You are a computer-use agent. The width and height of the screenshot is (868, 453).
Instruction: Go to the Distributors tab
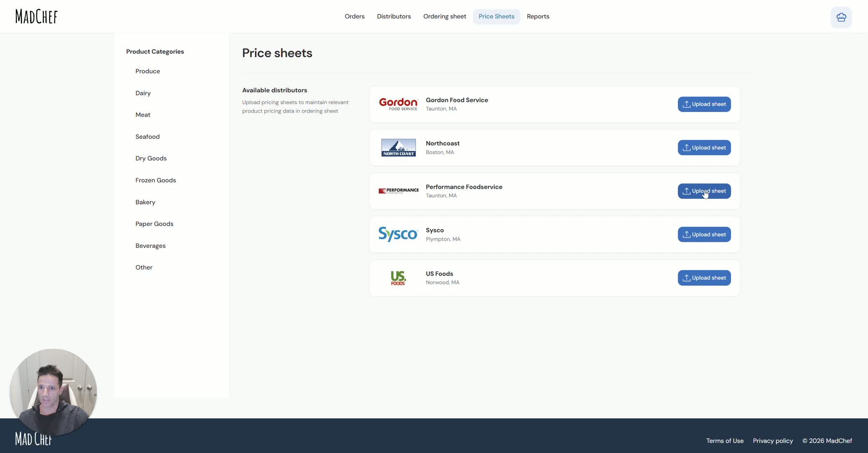(394, 16)
